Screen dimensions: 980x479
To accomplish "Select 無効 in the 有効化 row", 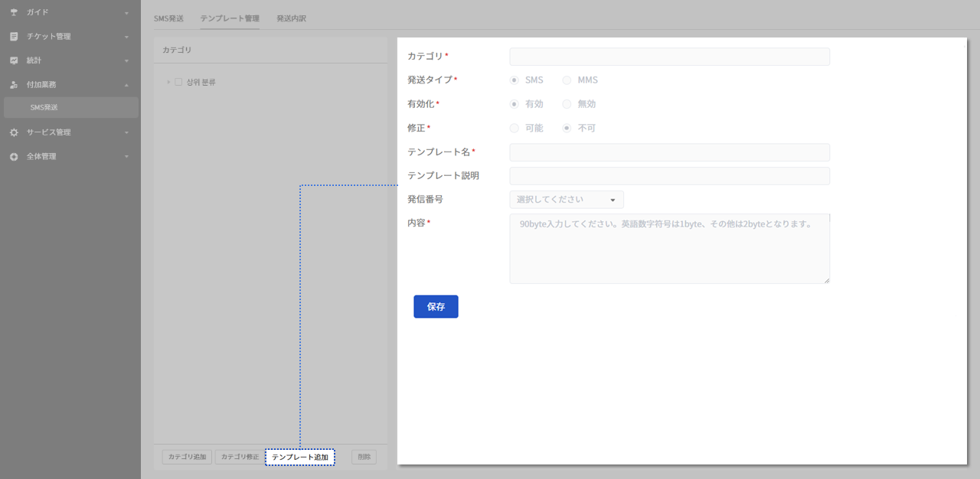I will (x=567, y=104).
